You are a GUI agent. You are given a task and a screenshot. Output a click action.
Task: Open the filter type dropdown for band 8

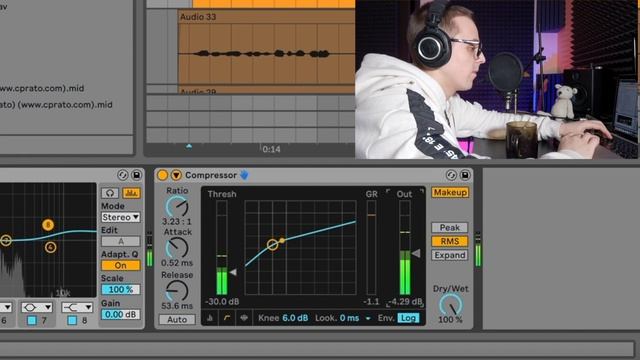[77, 307]
